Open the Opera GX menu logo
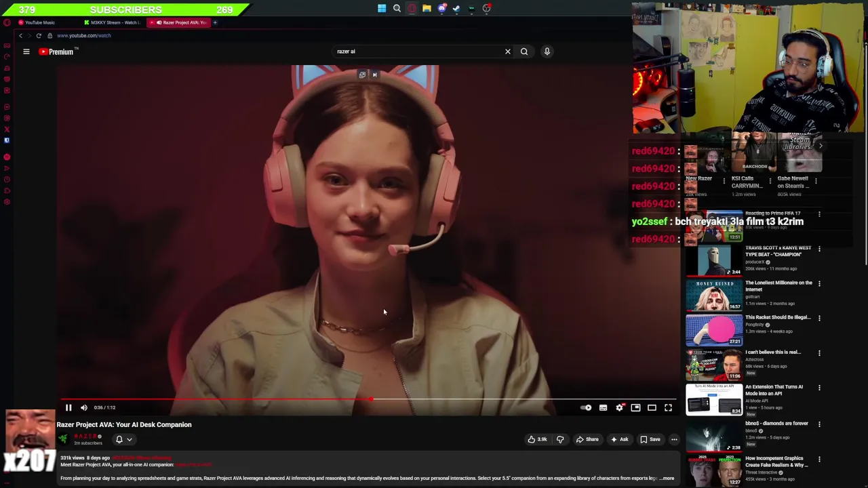868x488 pixels. point(5,22)
